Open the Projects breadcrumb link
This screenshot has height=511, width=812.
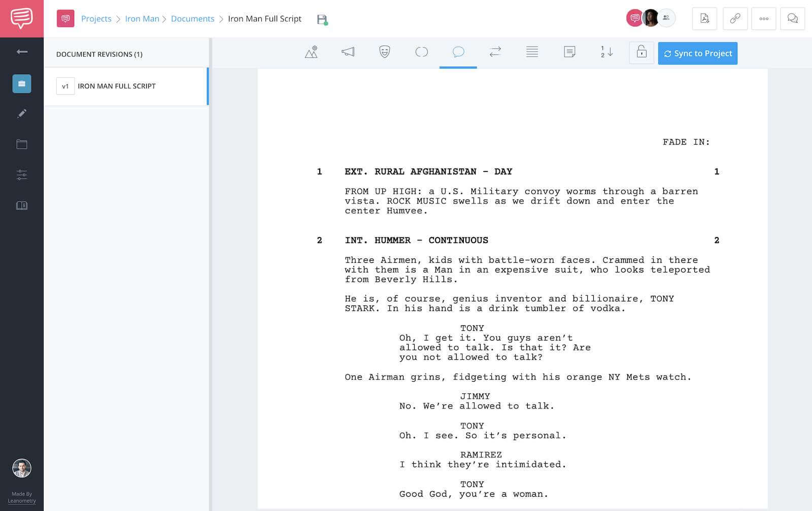point(96,19)
